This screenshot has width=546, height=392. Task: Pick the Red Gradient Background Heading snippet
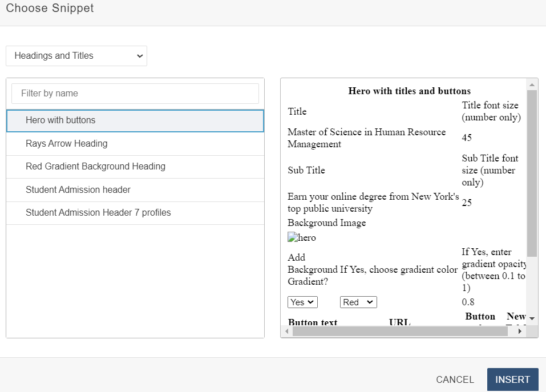pyautogui.click(x=135, y=167)
